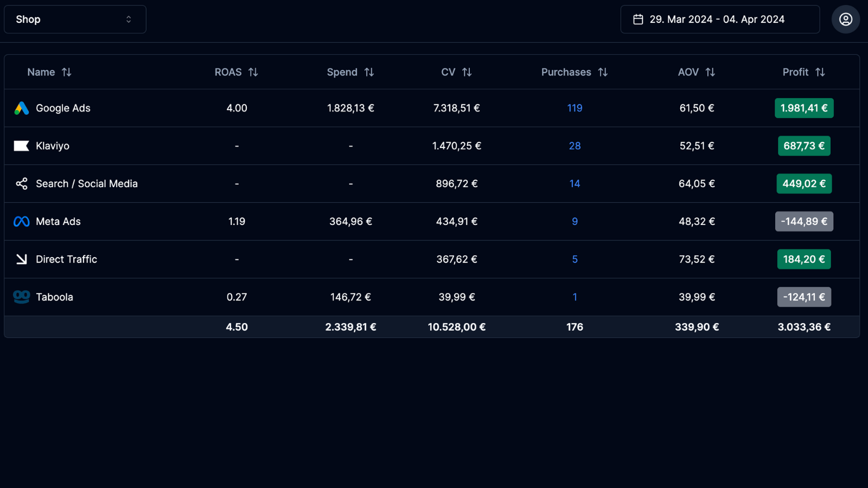Click the Profit column header label
The width and height of the screenshot is (868, 488).
click(795, 72)
